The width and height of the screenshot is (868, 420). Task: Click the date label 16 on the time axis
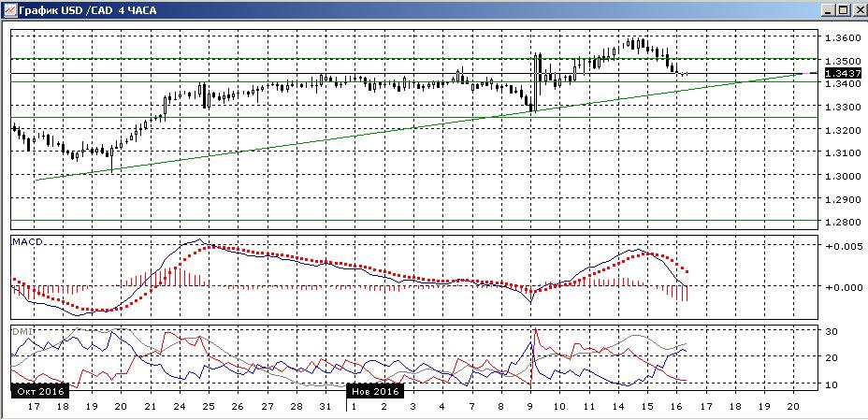(x=676, y=406)
